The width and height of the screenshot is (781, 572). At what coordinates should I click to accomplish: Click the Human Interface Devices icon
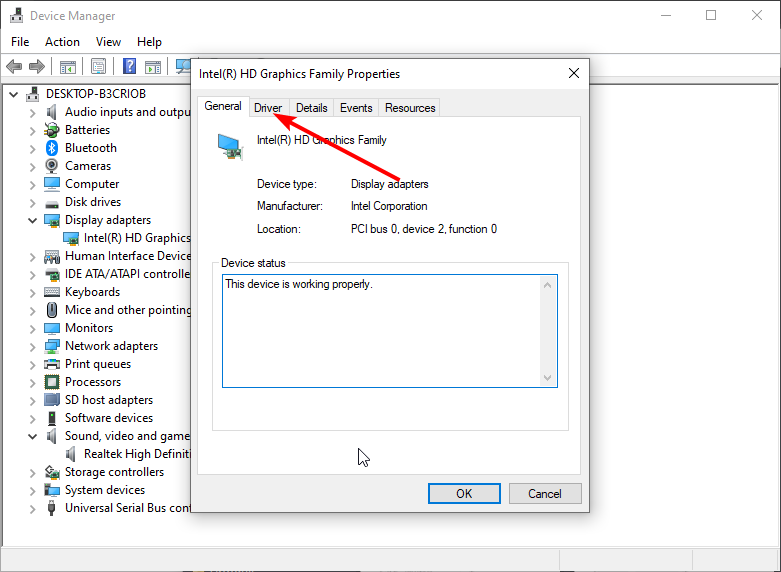[52, 256]
